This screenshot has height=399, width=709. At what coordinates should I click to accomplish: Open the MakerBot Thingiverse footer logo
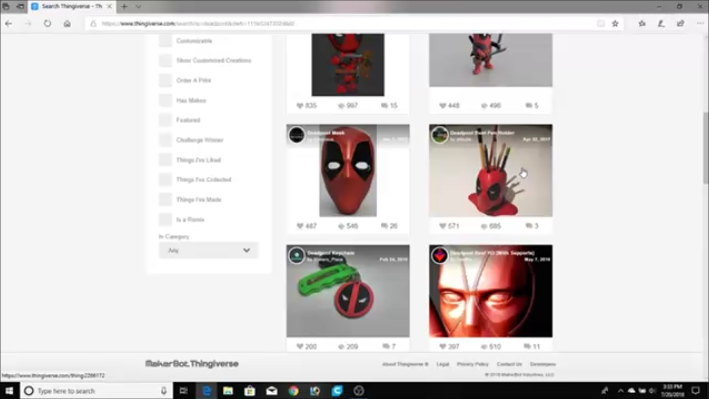pos(192,364)
